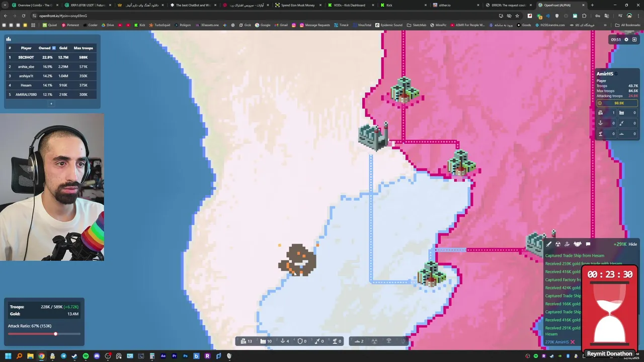Click the orange burning unit on the map
The height and width of the screenshot is (362, 644).
[x=297, y=260]
